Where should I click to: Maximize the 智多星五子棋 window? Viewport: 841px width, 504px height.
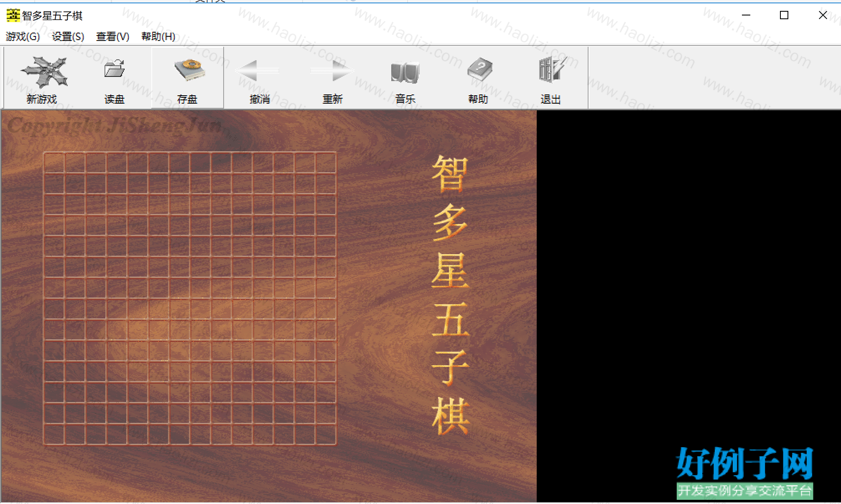pyautogui.click(x=784, y=15)
